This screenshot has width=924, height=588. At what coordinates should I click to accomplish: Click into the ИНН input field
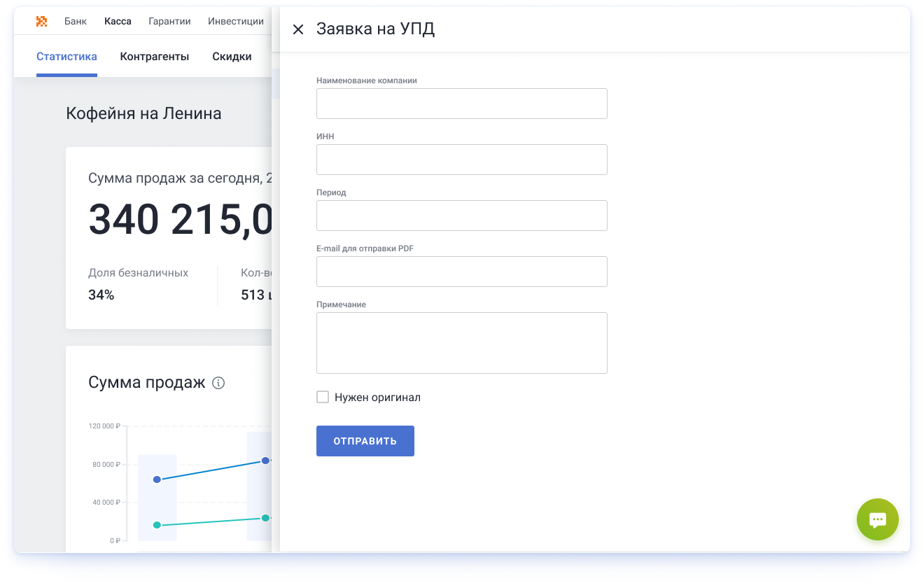[462, 160]
